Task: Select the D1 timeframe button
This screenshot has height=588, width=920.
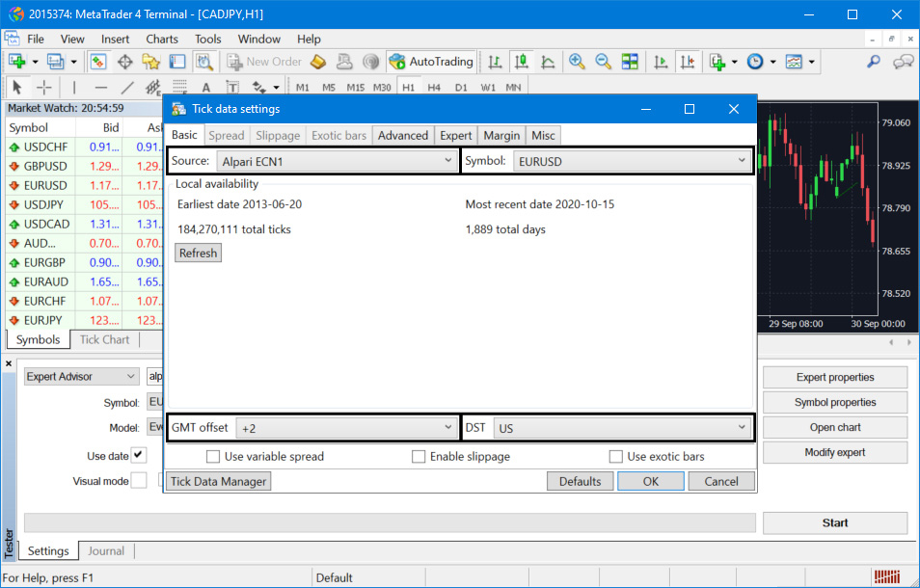Action: coord(461,88)
